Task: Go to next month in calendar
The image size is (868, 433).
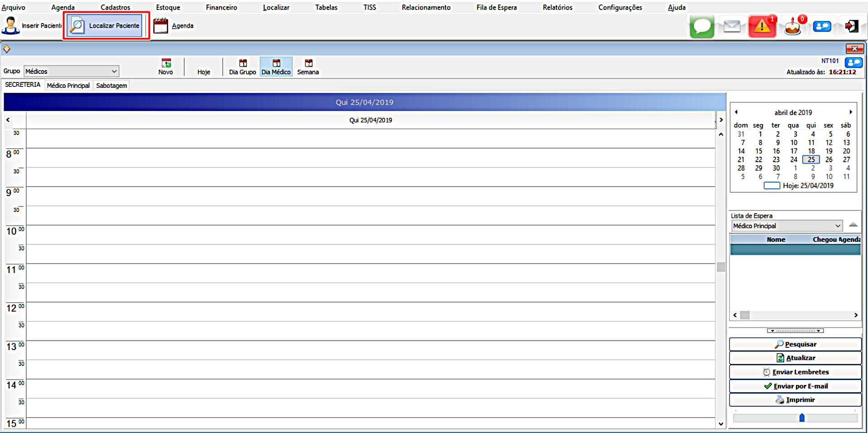Action: click(x=851, y=112)
